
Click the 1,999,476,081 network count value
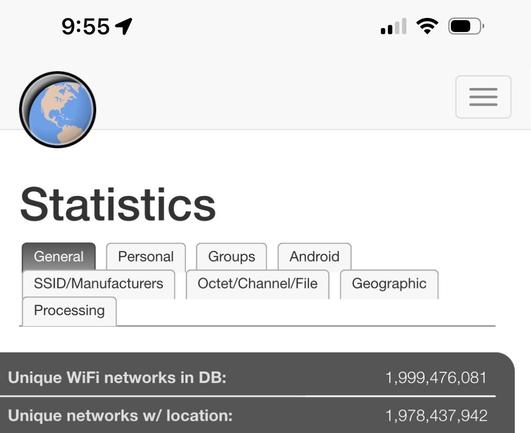[436, 377]
